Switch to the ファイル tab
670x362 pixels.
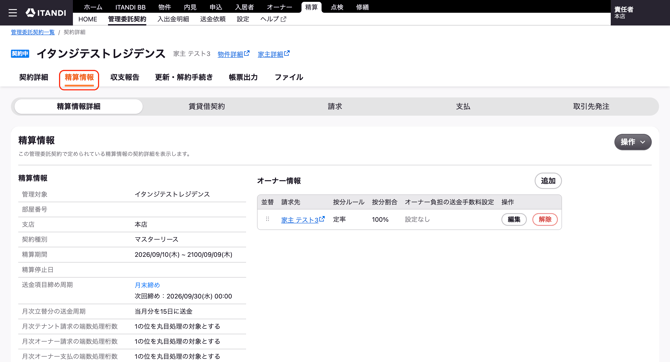[289, 77]
